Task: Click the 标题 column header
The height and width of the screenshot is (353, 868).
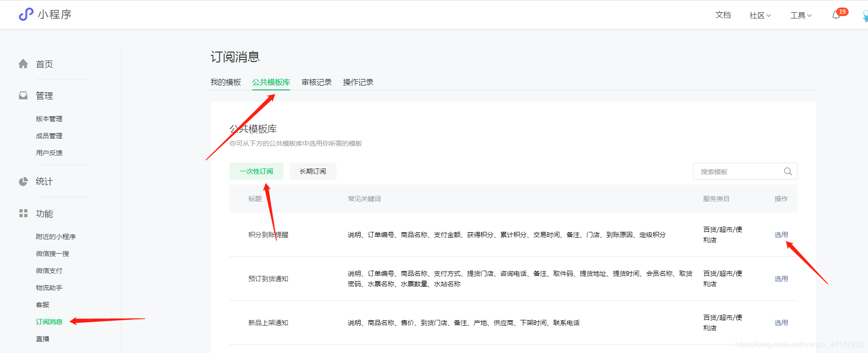Action: coord(255,199)
